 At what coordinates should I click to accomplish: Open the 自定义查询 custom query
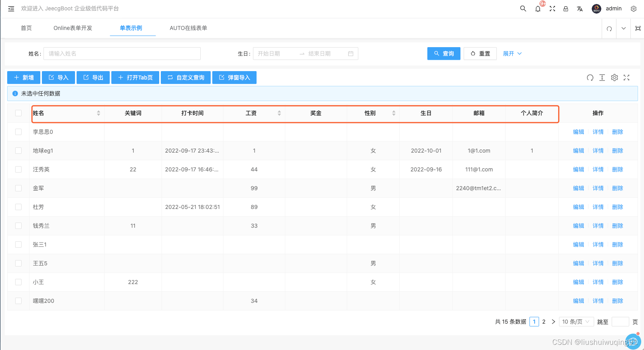click(186, 78)
